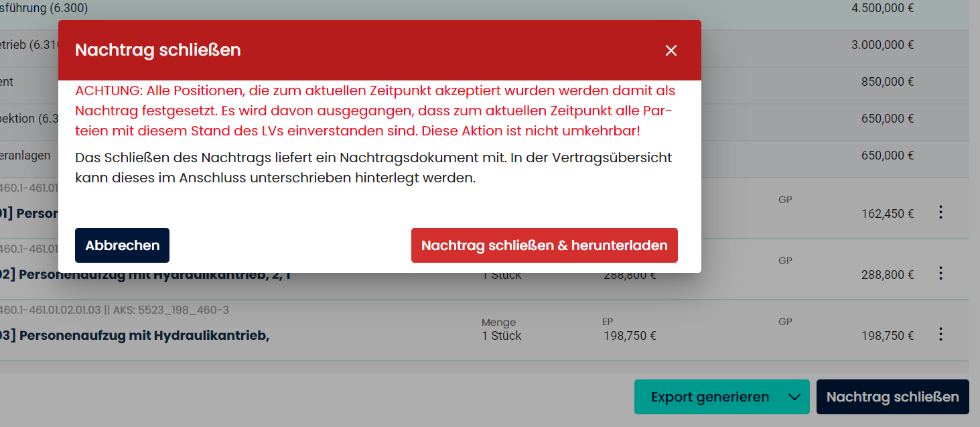This screenshot has height=427, width=980.
Task: Click the paragraph starting with Das Schließen
Action: coord(373,168)
